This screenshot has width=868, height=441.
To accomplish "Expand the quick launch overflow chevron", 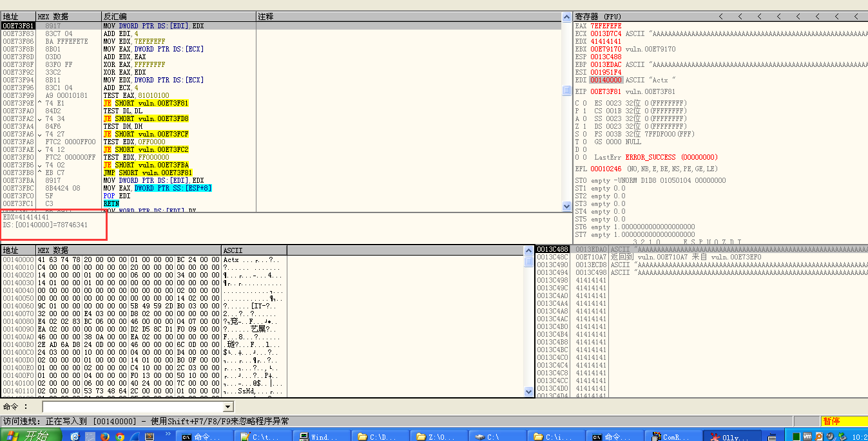I will [168, 433].
